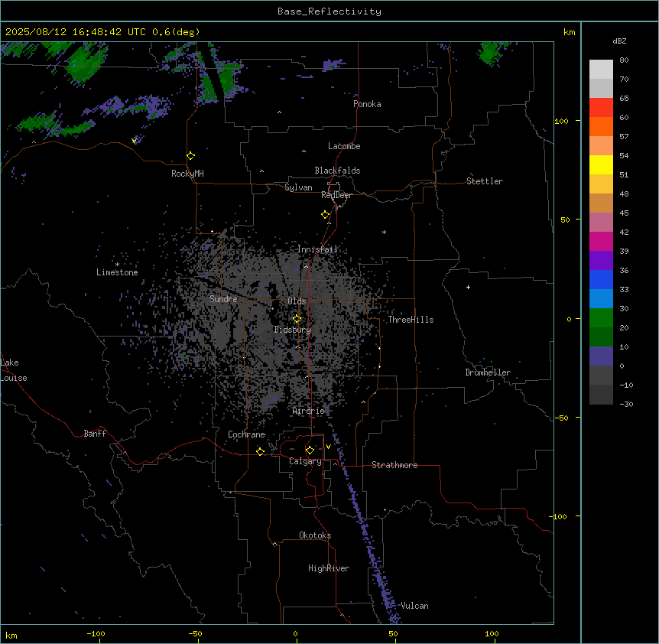The image size is (659, 644).
Task: Click the slate purple 0-10 dBZ swatch
Action: [601, 356]
